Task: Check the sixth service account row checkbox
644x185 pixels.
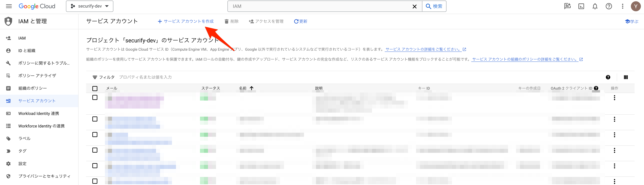Action: coord(95,181)
